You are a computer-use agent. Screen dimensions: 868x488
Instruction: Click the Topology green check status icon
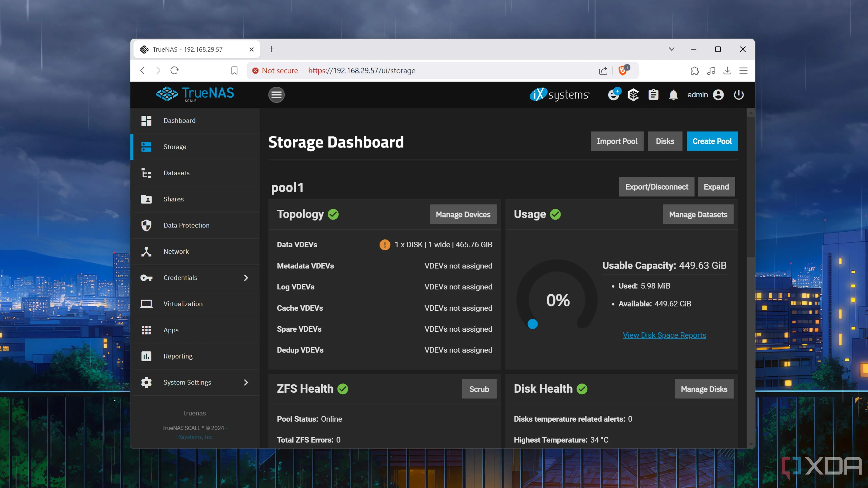coord(333,215)
